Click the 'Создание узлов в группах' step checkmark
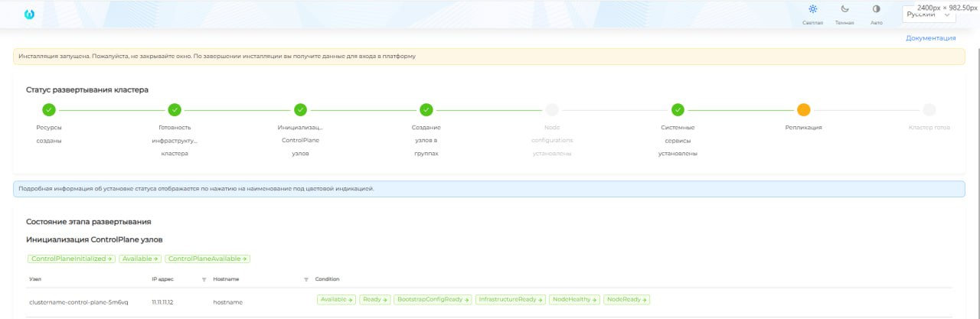 426,109
